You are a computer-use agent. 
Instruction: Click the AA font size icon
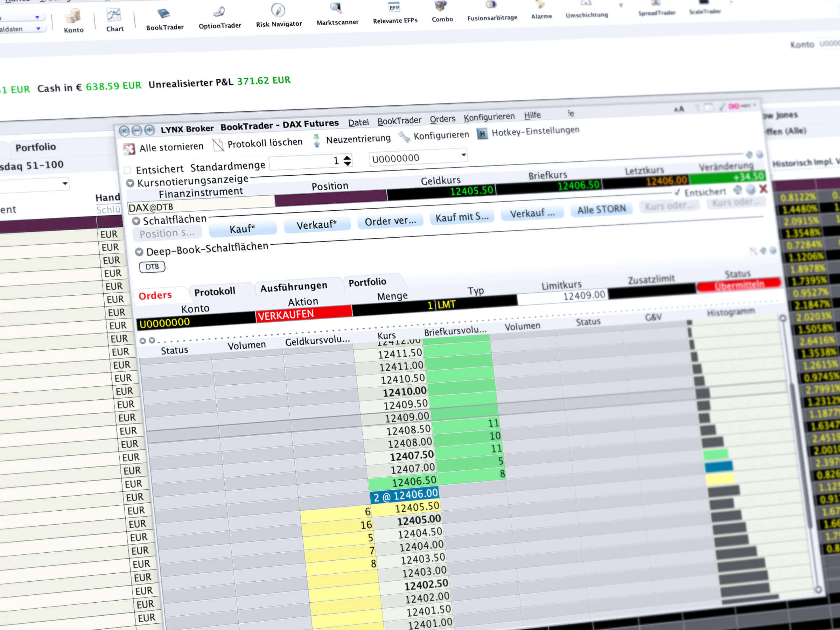coord(679,109)
